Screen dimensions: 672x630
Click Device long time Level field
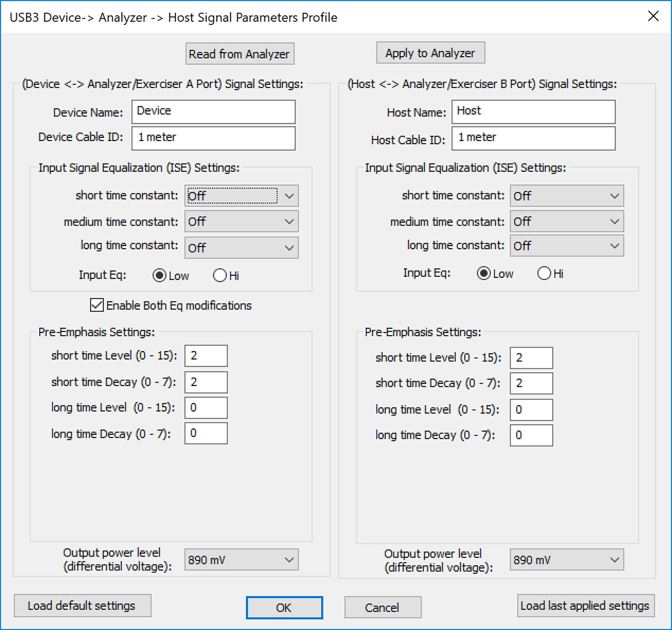pos(206,408)
